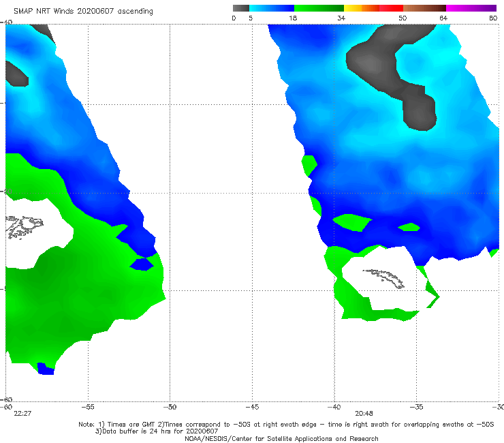
Task: Select the red segment of the color bar
Action: (391, 8)
